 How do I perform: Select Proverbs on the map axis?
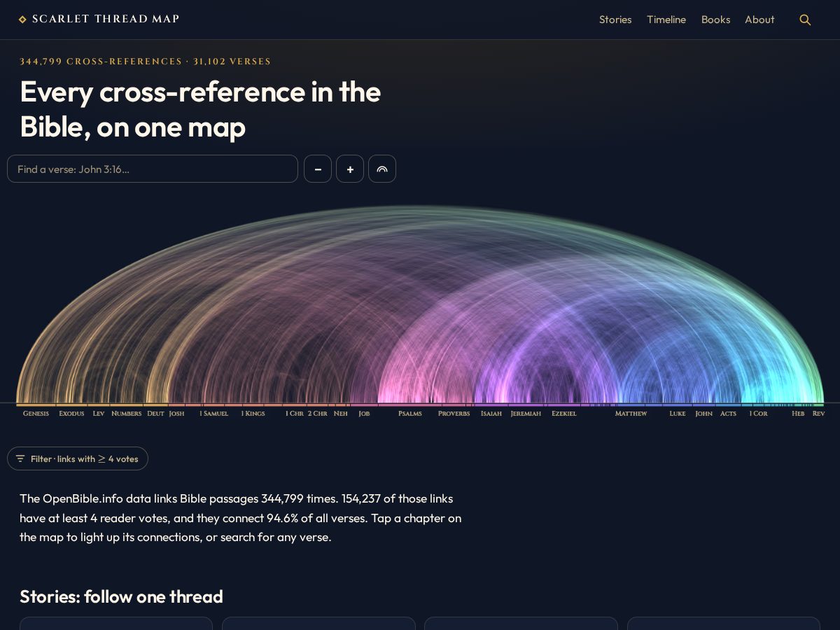pos(454,414)
